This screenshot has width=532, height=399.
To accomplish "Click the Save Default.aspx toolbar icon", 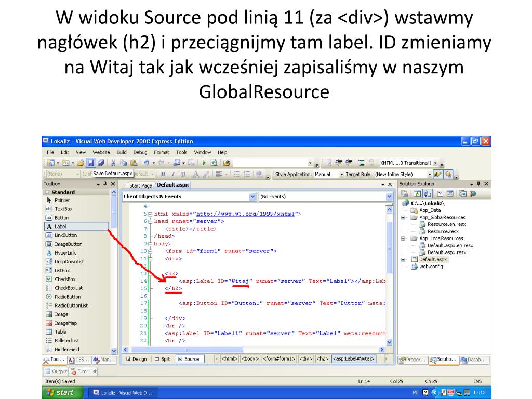I will [x=90, y=163].
